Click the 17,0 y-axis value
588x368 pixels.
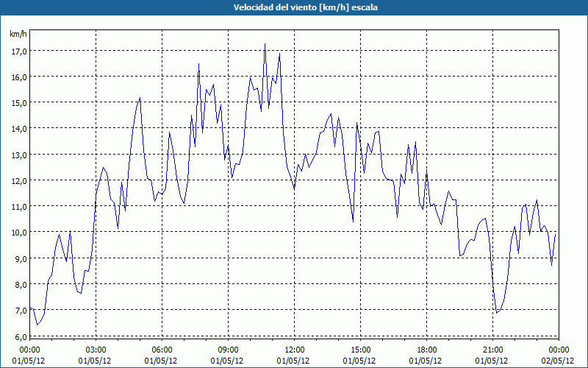point(19,52)
